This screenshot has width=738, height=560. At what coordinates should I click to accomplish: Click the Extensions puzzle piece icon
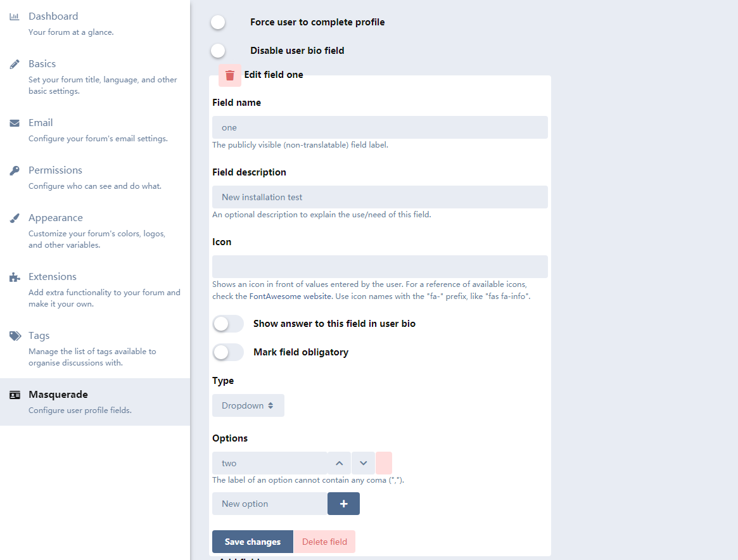tap(15, 277)
